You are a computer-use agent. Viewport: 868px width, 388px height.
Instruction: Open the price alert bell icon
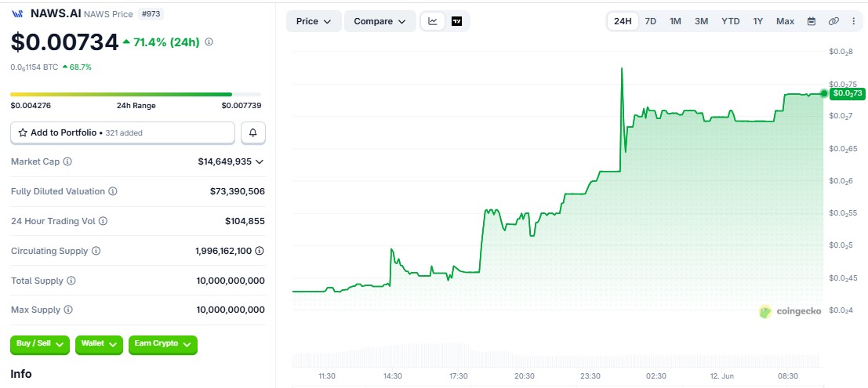[x=253, y=132]
